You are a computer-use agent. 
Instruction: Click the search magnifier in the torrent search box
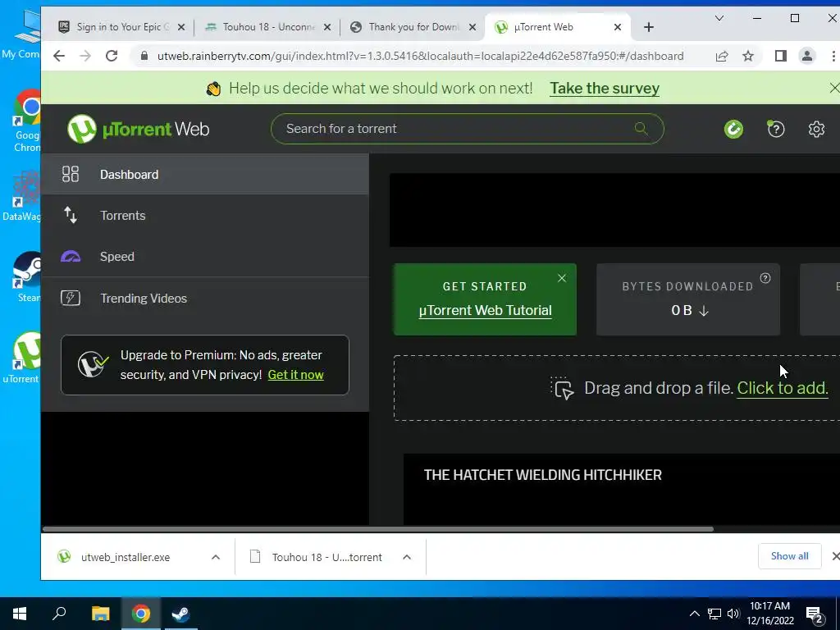(641, 129)
